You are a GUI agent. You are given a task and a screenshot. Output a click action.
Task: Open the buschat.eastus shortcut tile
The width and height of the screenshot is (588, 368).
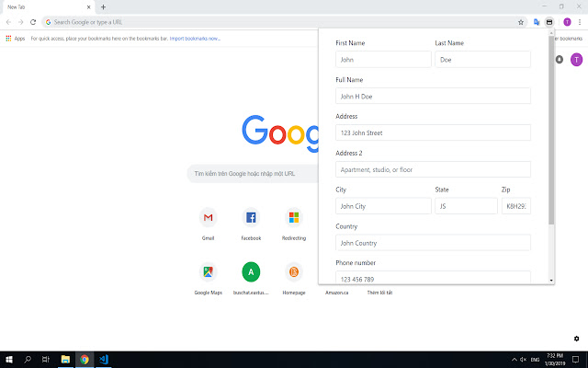251,279
